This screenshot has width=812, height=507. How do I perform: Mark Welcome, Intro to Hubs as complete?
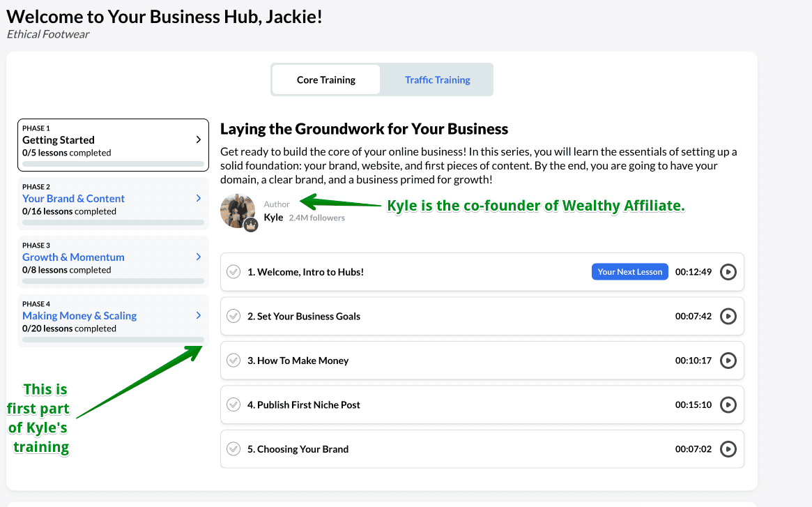[x=233, y=272]
